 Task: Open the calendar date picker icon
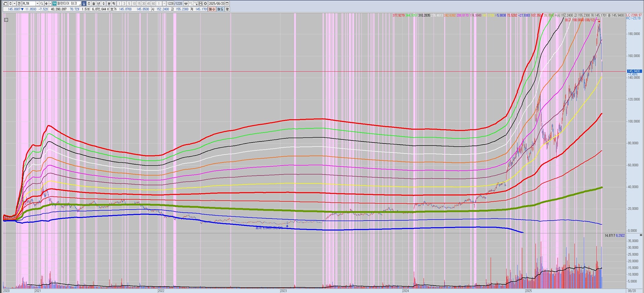(x=227, y=3)
